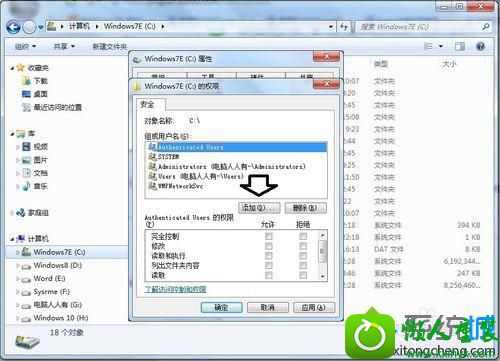Collapse the 库 group in the sidebar
The height and width of the screenshot is (361, 500).
pyautogui.click(x=12, y=134)
